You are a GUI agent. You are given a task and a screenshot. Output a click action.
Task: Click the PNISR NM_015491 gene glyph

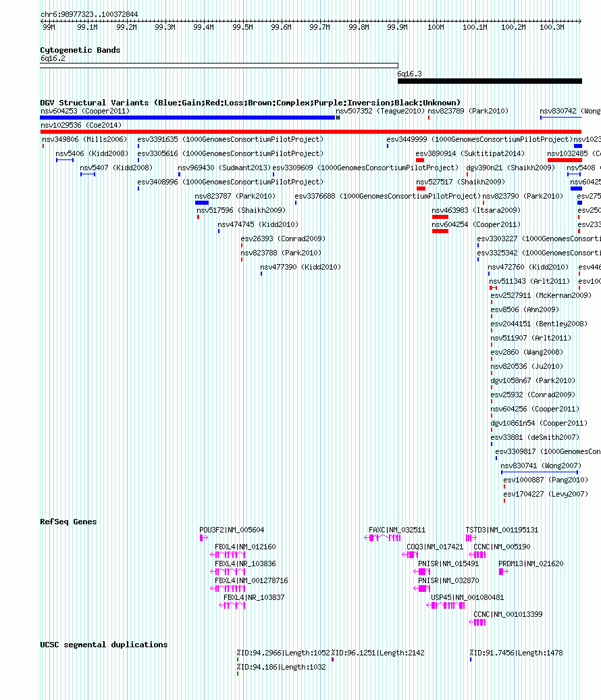[x=421, y=572]
